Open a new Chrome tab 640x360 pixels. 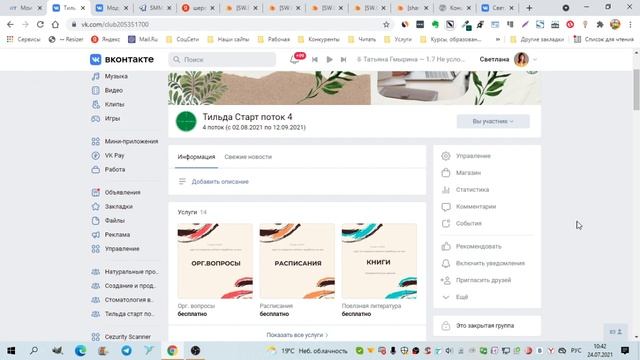tap(529, 8)
